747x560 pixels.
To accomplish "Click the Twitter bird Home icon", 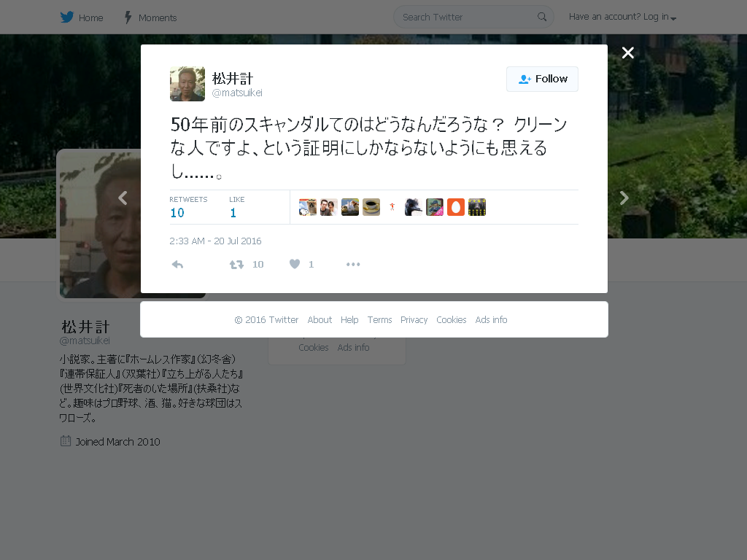I will 67,17.
